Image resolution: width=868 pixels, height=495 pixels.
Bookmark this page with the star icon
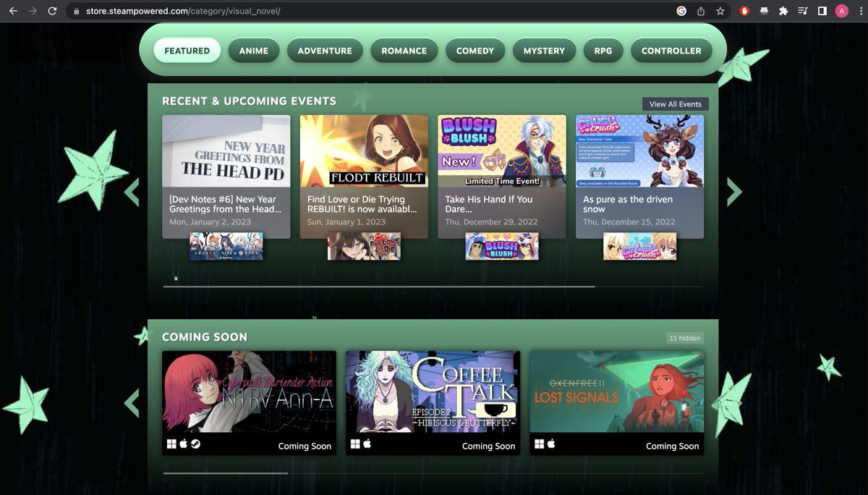tap(720, 11)
